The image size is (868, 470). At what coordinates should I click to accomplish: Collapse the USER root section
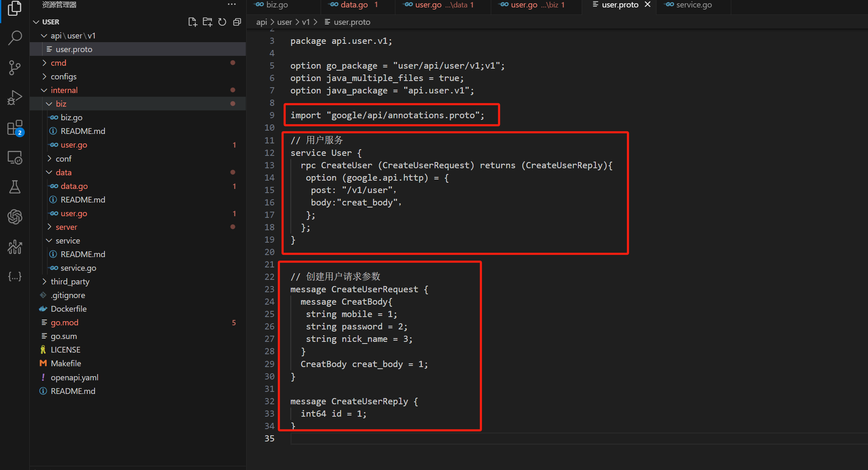click(36, 22)
